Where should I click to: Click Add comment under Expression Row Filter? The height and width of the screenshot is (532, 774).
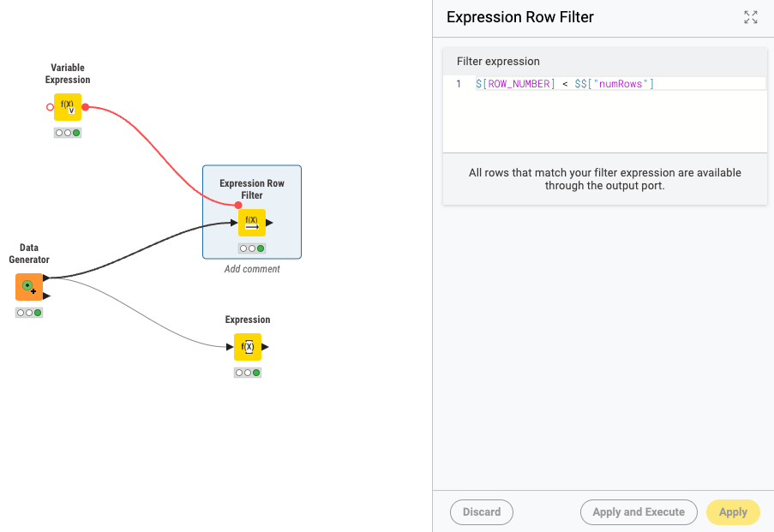[252, 269]
